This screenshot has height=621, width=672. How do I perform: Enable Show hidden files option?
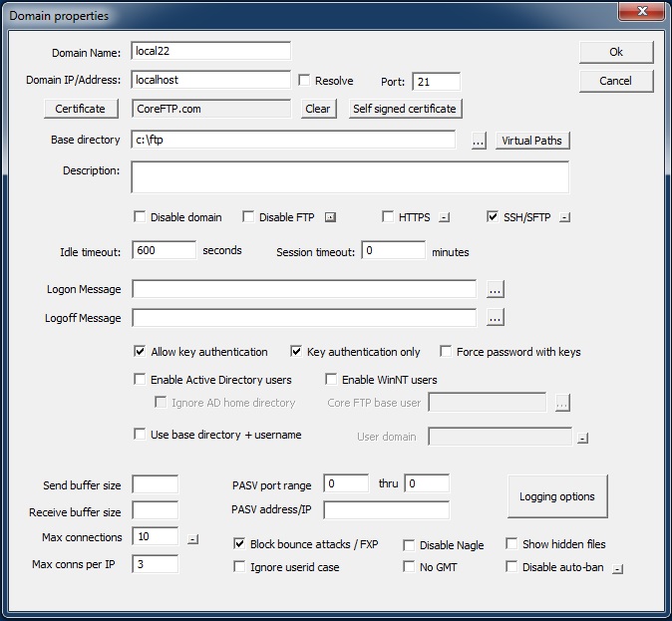pyautogui.click(x=511, y=544)
